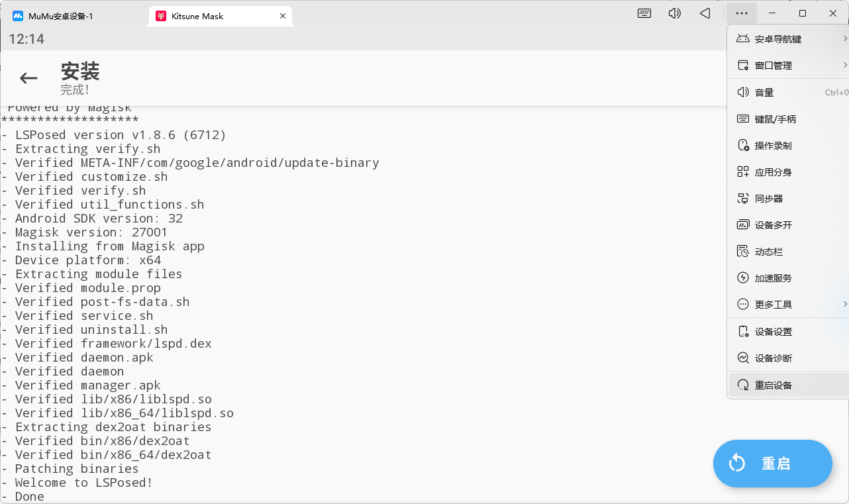Click the three-dot more menu button
The height and width of the screenshot is (504, 849).
[x=741, y=13]
